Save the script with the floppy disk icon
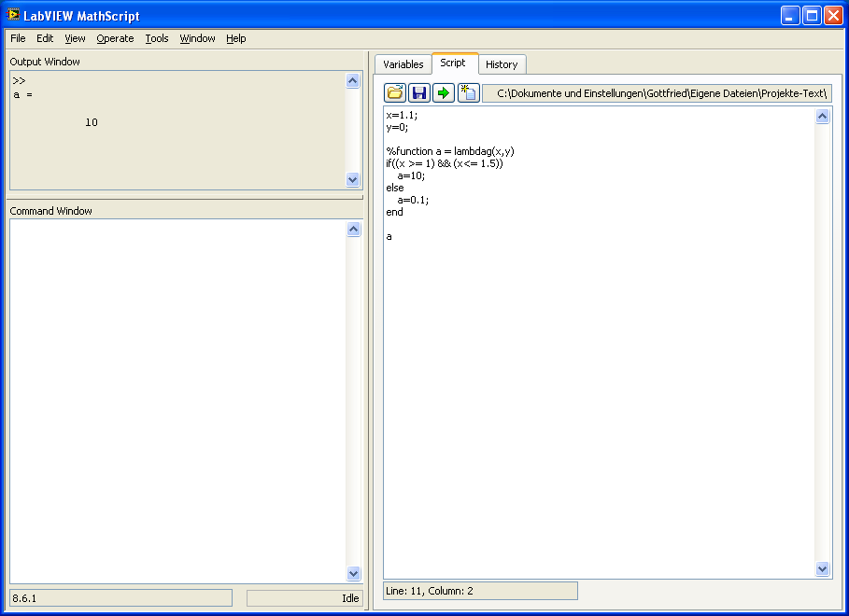 click(x=419, y=92)
